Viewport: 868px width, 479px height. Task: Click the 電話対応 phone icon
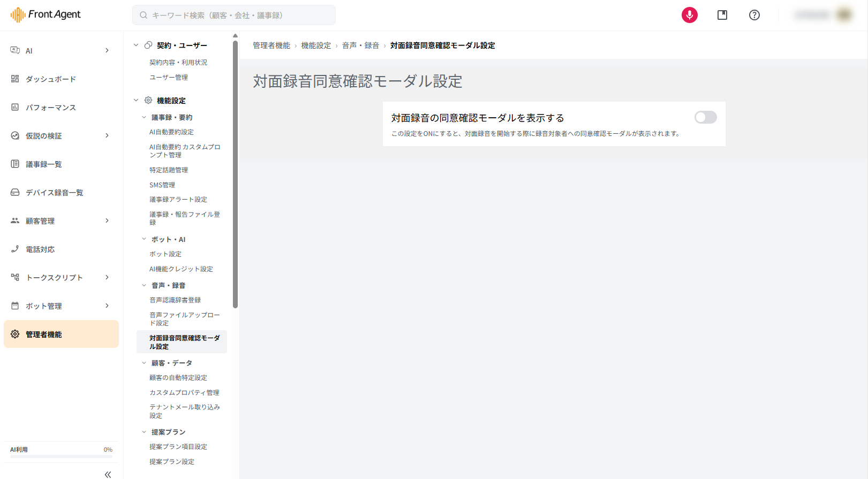tap(15, 249)
